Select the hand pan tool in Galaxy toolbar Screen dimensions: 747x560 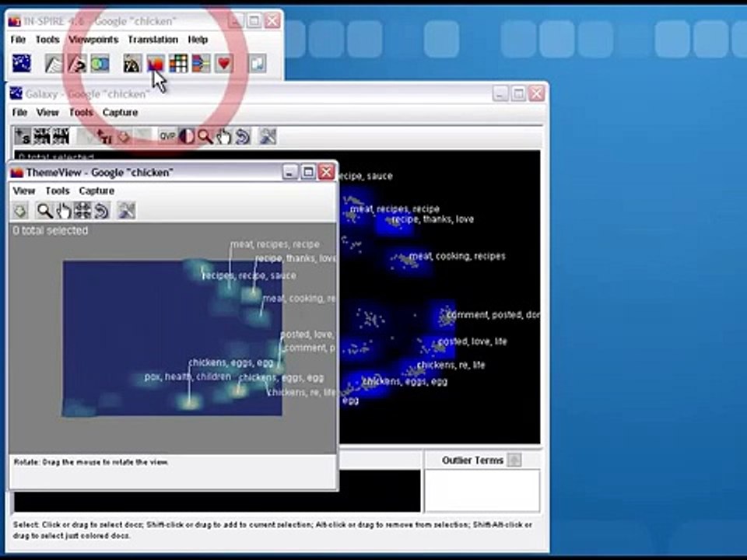(x=223, y=136)
